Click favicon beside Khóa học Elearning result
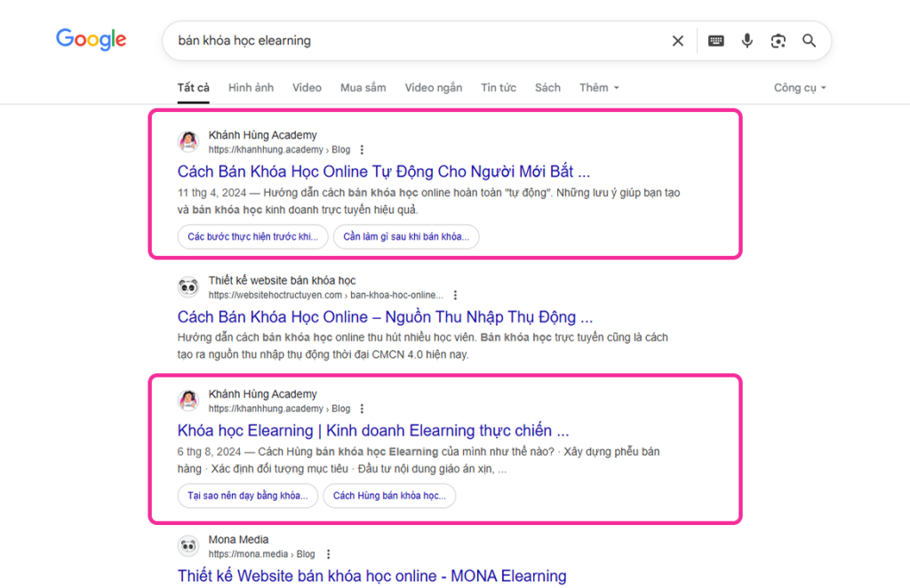910x588 pixels. click(188, 401)
